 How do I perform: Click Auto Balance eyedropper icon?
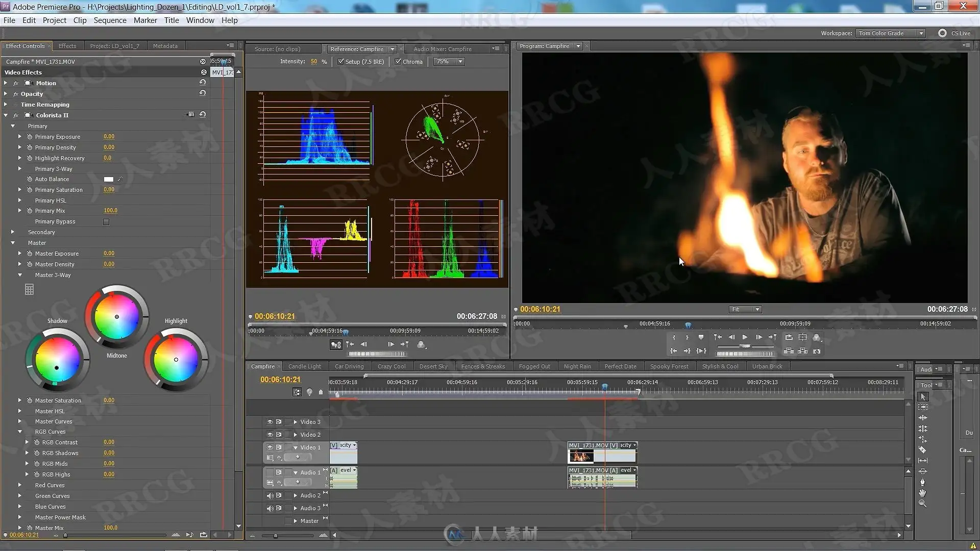pyautogui.click(x=120, y=179)
